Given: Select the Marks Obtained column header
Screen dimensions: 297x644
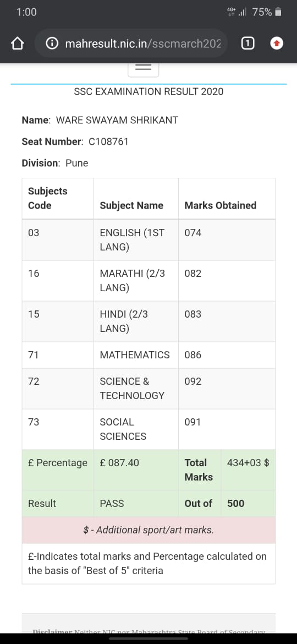Looking at the screenshot, I should pyautogui.click(x=227, y=198).
